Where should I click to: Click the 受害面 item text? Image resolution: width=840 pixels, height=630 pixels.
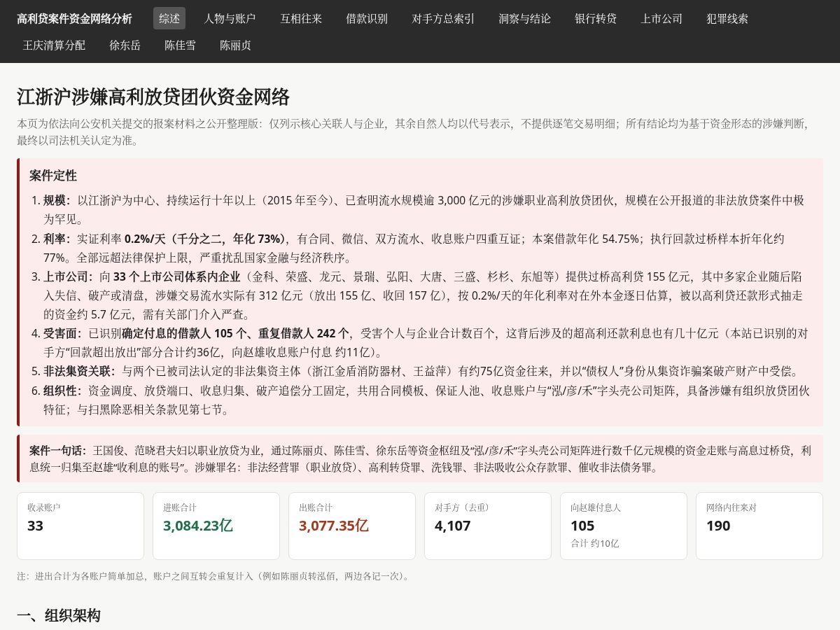[426, 342]
